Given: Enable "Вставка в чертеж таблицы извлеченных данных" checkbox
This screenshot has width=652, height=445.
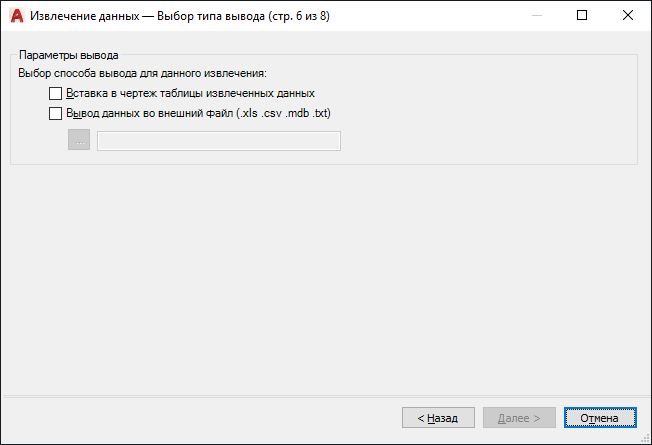Looking at the screenshot, I should (56, 94).
